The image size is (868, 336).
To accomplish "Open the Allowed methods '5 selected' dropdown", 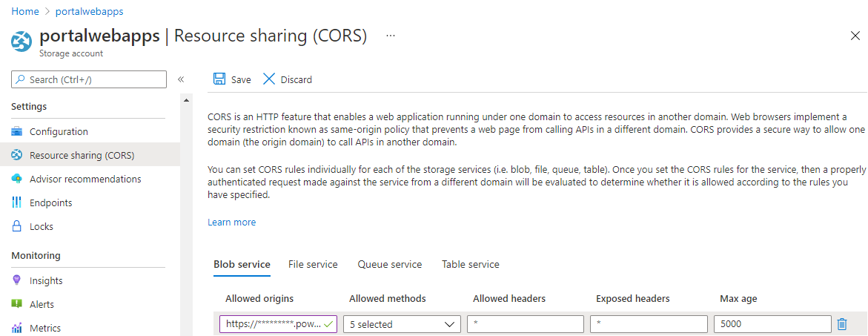I will (x=402, y=324).
